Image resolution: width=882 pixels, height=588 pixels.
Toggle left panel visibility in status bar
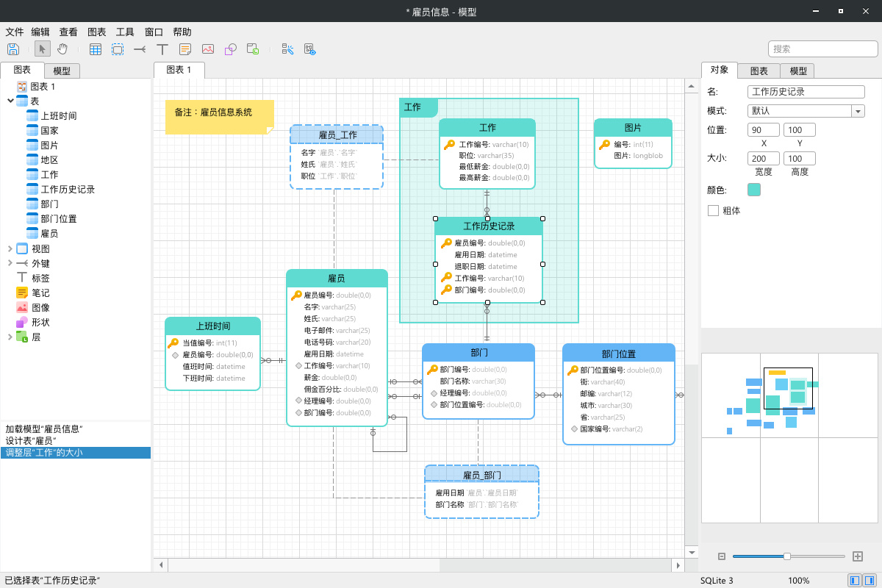coord(855,581)
